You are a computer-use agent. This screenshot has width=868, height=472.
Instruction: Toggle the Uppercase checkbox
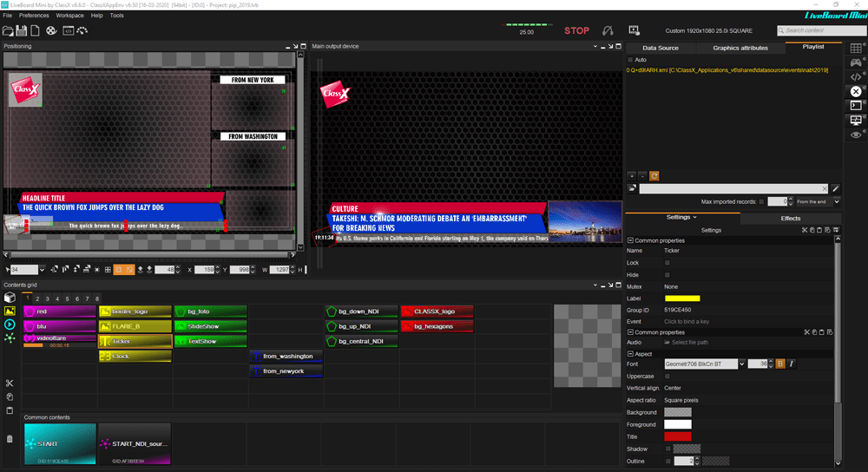point(667,376)
